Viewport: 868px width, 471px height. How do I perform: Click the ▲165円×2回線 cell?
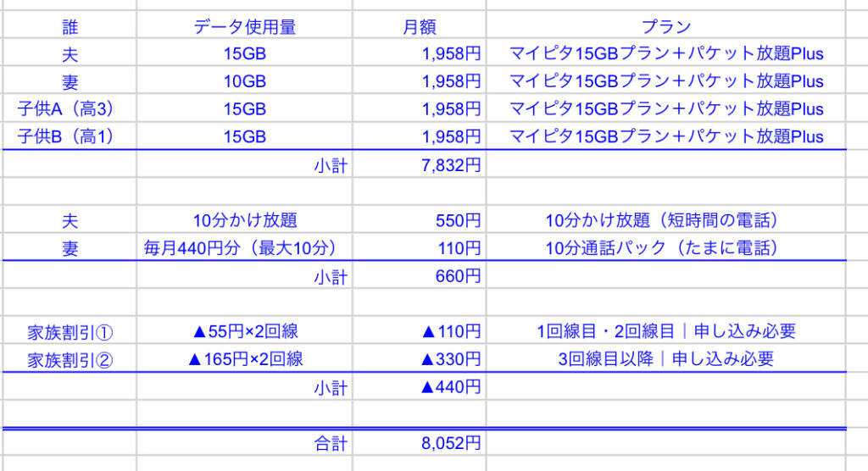[244, 359]
